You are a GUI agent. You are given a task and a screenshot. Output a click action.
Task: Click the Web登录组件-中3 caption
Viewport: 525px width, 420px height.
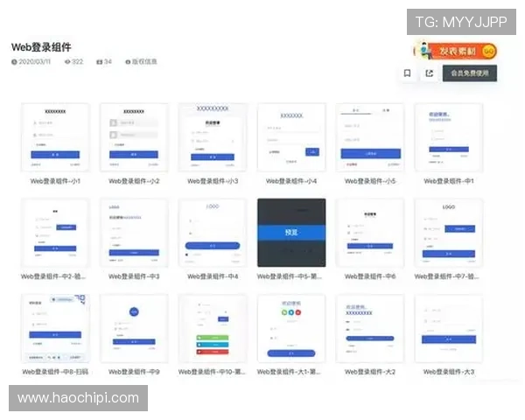click(134, 276)
